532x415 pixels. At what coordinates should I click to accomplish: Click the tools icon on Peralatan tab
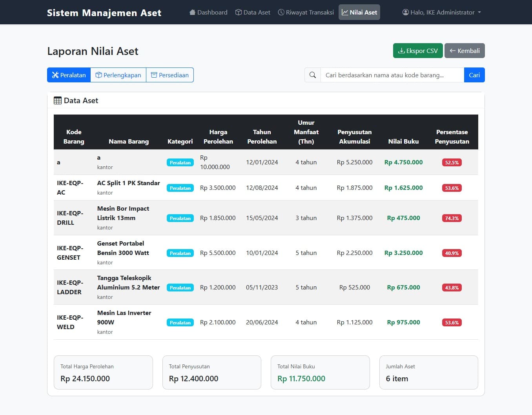55,75
